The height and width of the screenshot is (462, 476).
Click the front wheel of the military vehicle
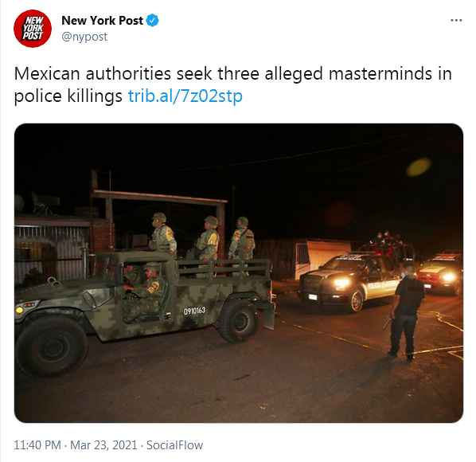(51, 346)
